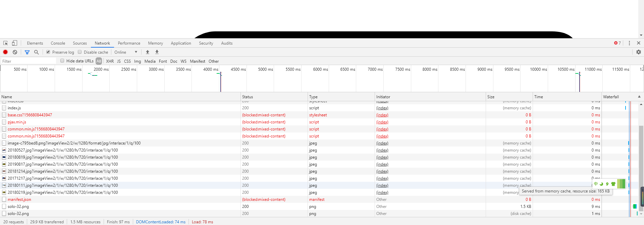Toggle device toolbar icon
Viewport: 644px width, 225px height.
14,43
